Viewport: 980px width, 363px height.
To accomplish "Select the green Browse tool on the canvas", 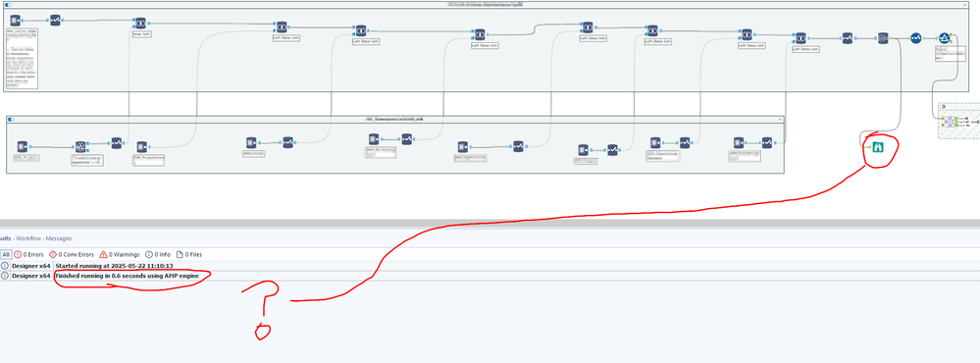I will tap(878, 147).
